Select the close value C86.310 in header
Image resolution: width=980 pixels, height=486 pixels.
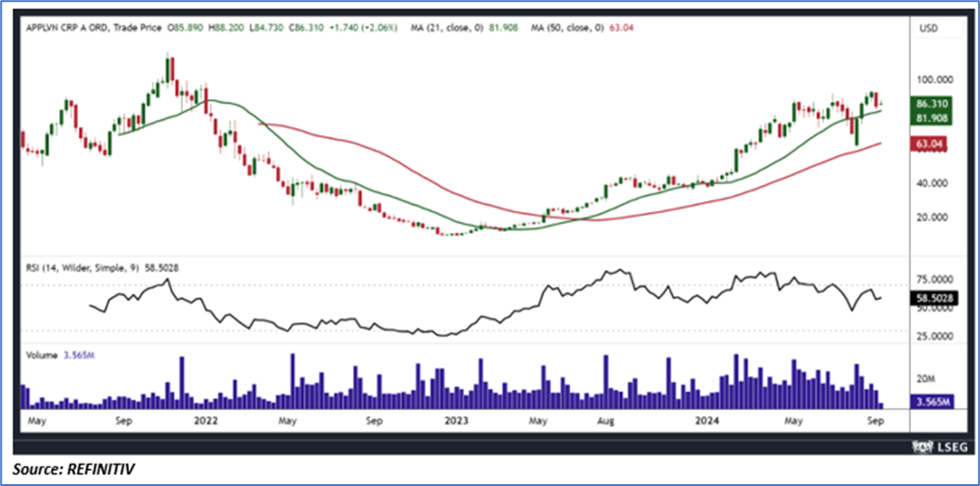coord(309,28)
